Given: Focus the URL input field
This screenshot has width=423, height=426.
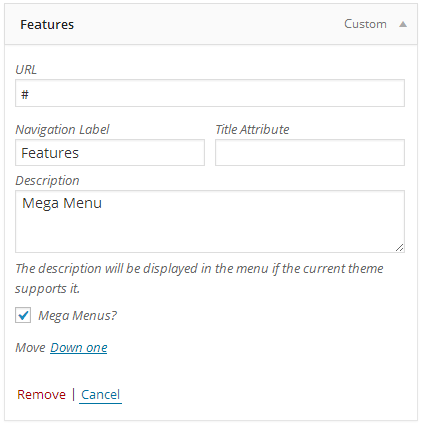Looking at the screenshot, I should pos(210,93).
